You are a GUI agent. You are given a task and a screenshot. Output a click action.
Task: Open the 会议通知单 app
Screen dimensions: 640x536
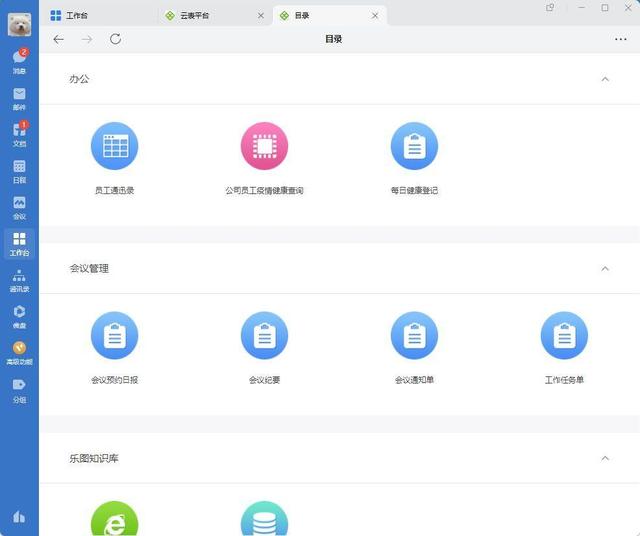coord(414,335)
